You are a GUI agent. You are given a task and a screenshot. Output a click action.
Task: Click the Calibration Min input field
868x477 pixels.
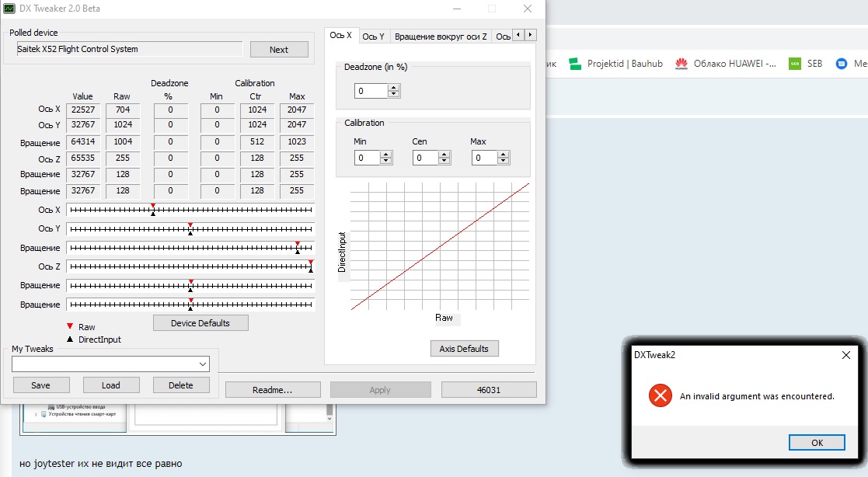pyautogui.click(x=368, y=158)
